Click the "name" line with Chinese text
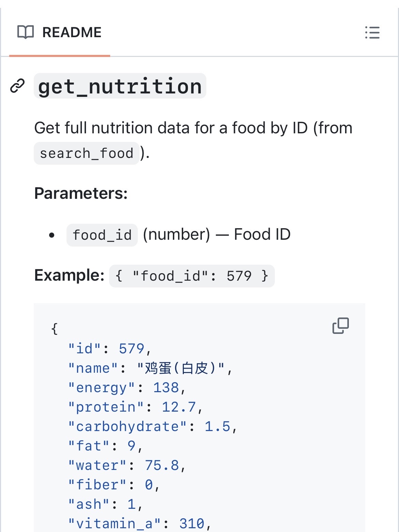 click(x=150, y=368)
